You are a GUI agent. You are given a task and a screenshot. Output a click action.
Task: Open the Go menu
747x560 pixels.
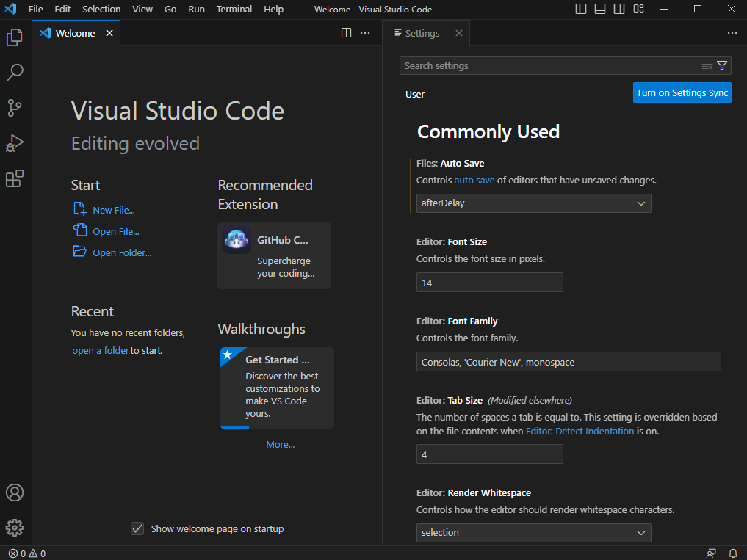coord(170,9)
